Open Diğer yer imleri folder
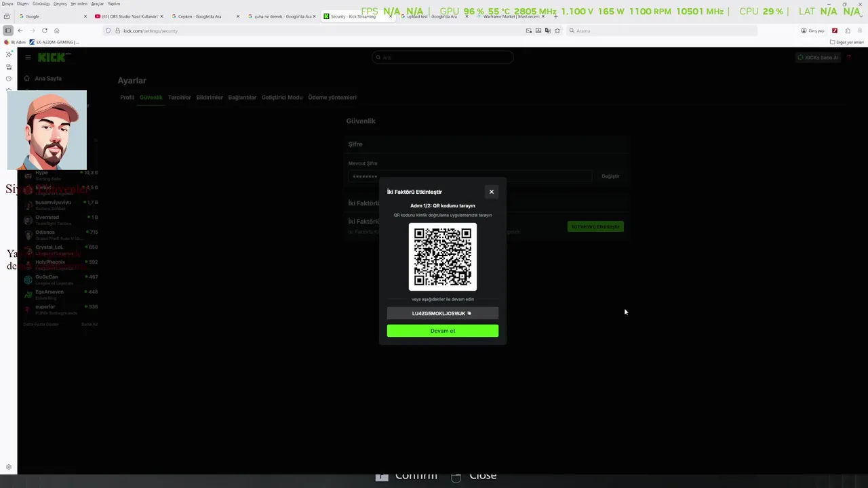 847,42
